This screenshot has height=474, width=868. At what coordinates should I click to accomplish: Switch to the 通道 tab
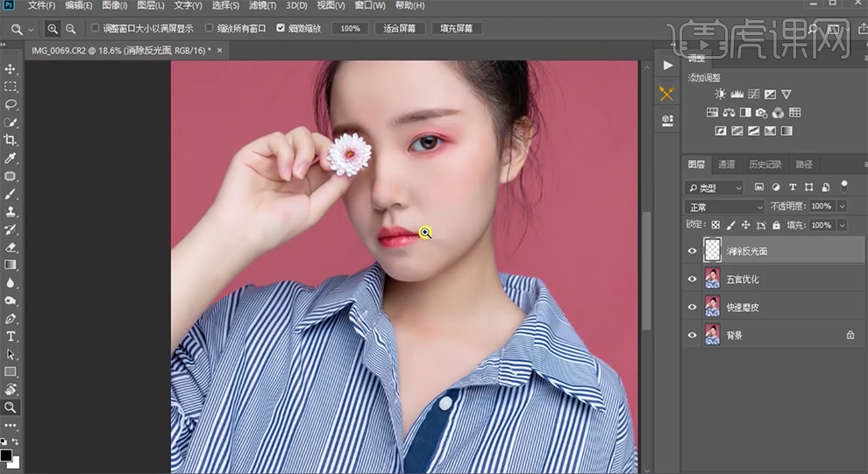[x=726, y=165]
